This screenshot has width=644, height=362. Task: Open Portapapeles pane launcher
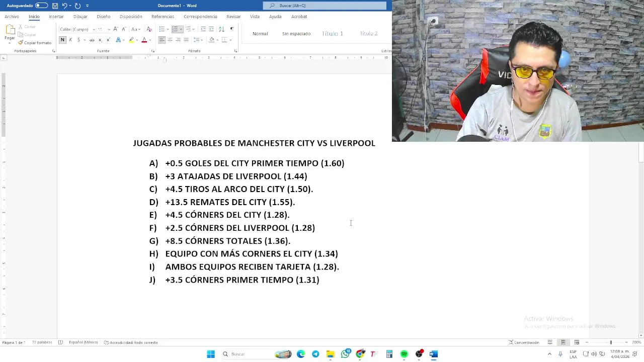[x=53, y=51]
